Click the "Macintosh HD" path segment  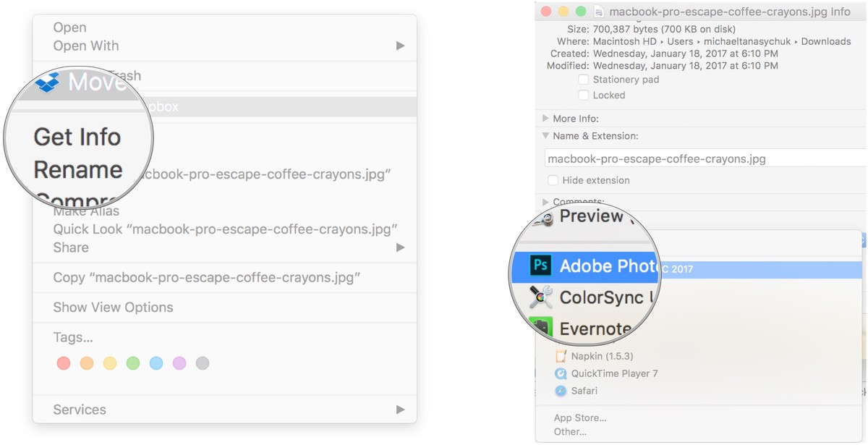[624, 41]
